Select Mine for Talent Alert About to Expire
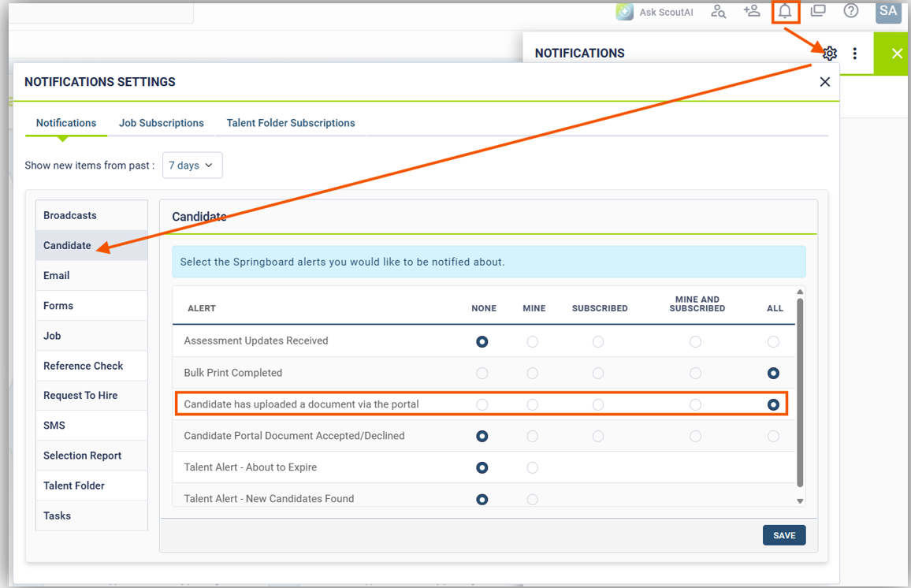Viewport: 911px width, 588px height. click(x=533, y=468)
